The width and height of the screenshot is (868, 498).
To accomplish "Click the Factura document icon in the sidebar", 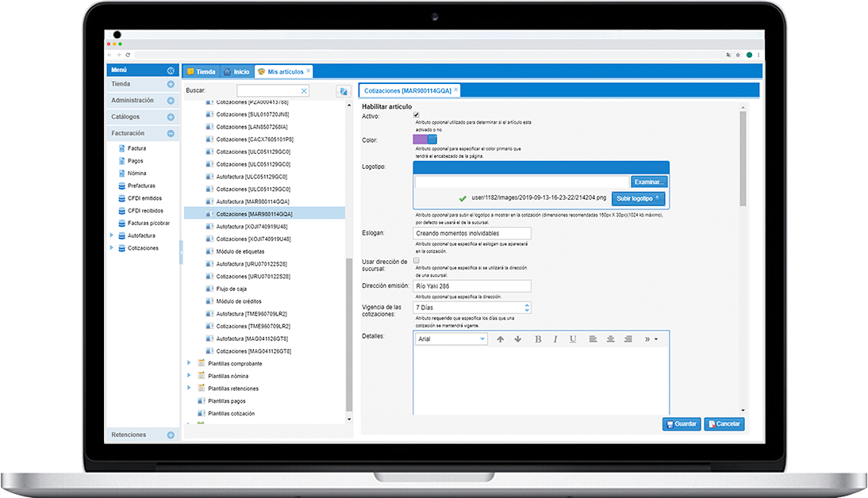I will tap(121, 148).
